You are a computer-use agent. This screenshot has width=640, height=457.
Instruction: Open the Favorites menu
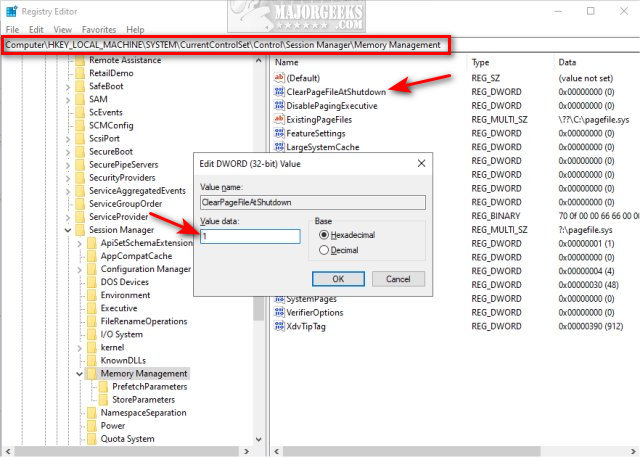click(x=99, y=30)
